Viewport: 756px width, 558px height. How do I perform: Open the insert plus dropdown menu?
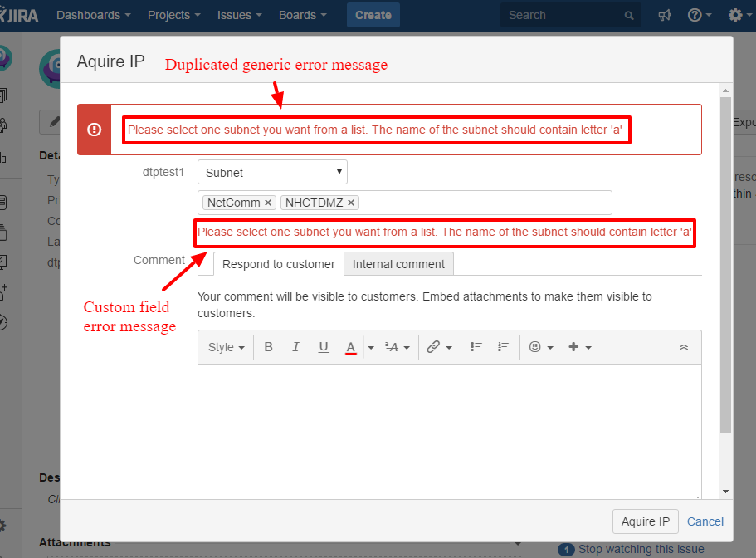point(579,347)
